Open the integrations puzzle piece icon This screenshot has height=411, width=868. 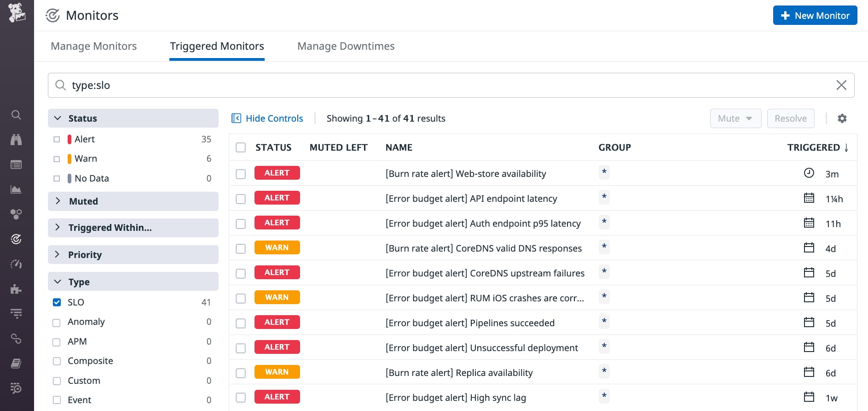click(16, 289)
